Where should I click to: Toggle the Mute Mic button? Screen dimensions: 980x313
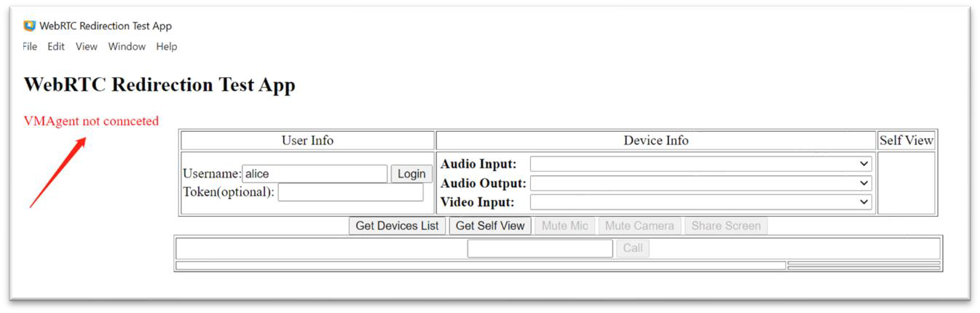click(564, 226)
